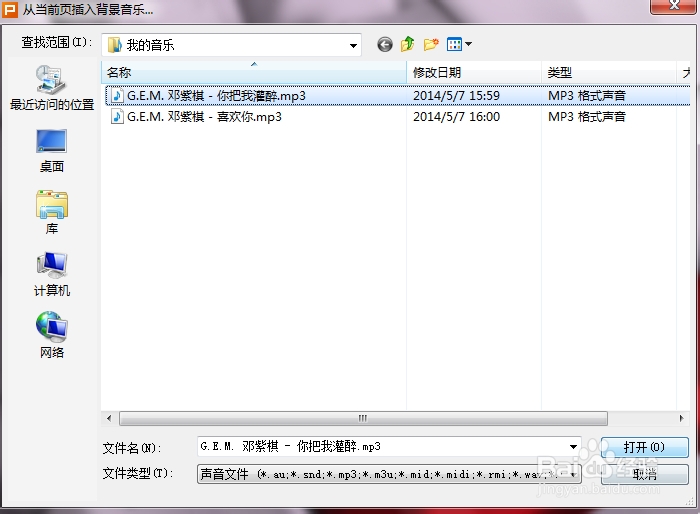Close the insert background music dialog
Viewport: 700px width, 514px height.
673,6
